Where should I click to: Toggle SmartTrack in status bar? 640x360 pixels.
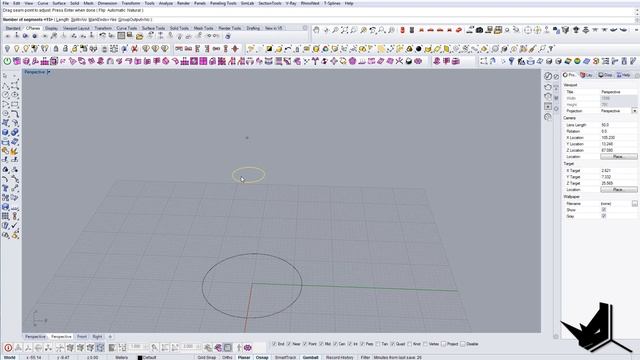285,358
